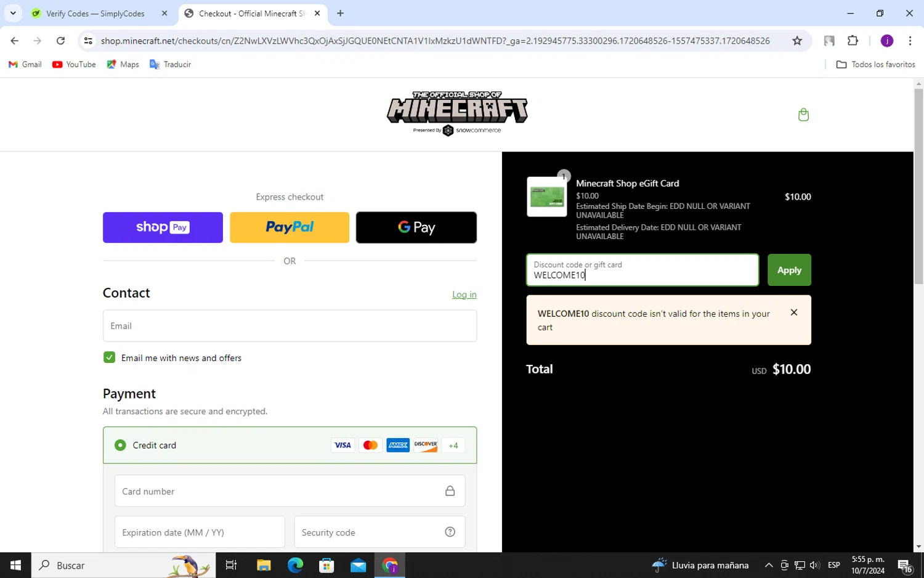Click the Total $10.00 amount
Viewport: 924px width, 578px height.
tap(792, 369)
